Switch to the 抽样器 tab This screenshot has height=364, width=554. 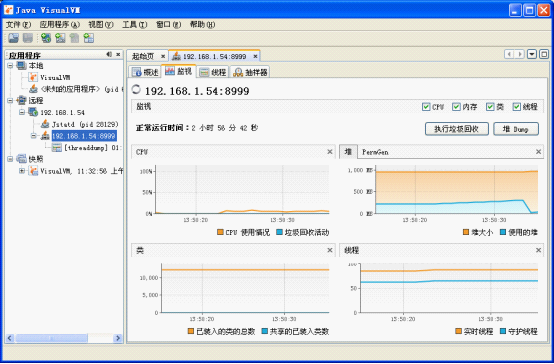pyautogui.click(x=251, y=72)
